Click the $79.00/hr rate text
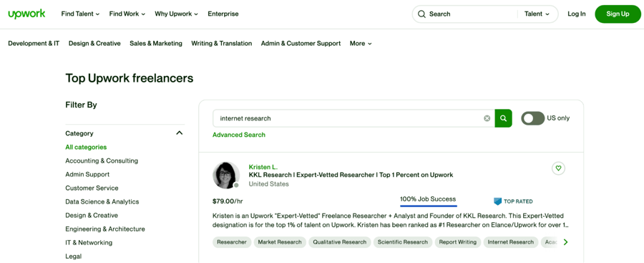644x263 pixels. pyautogui.click(x=228, y=201)
